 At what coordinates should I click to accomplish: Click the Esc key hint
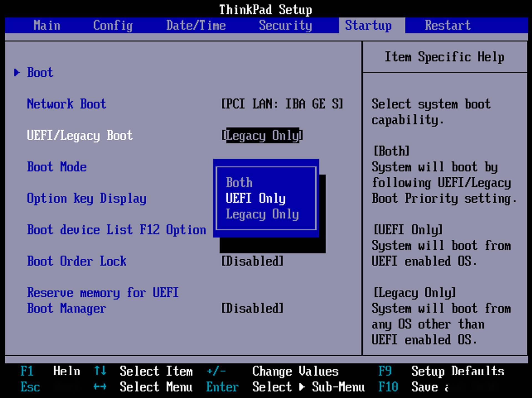point(30,387)
